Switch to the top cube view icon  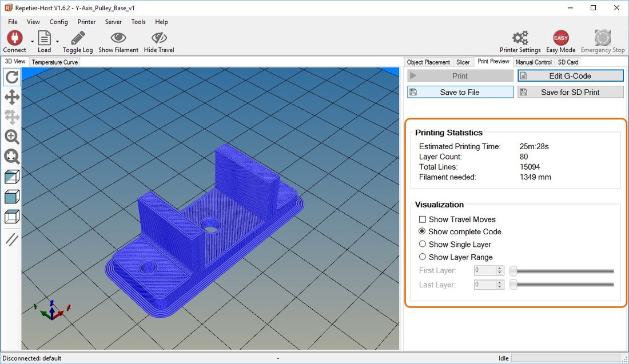click(x=12, y=217)
